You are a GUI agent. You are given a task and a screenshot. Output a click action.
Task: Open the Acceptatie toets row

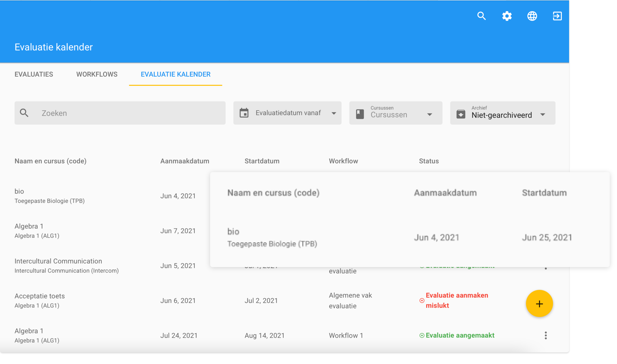40,296
